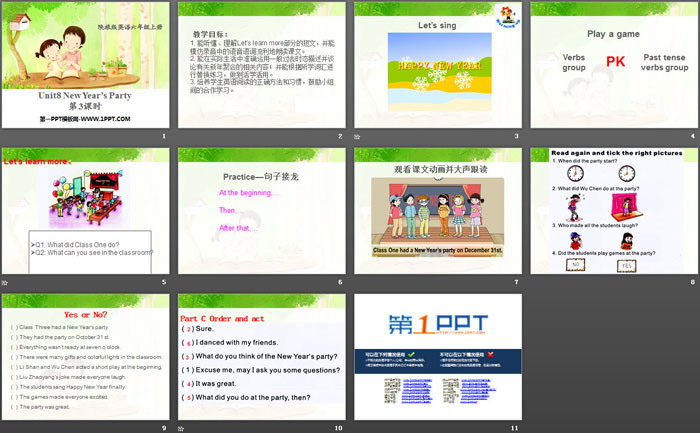
Task: Click NO box on slide 8
Action: (x=575, y=265)
